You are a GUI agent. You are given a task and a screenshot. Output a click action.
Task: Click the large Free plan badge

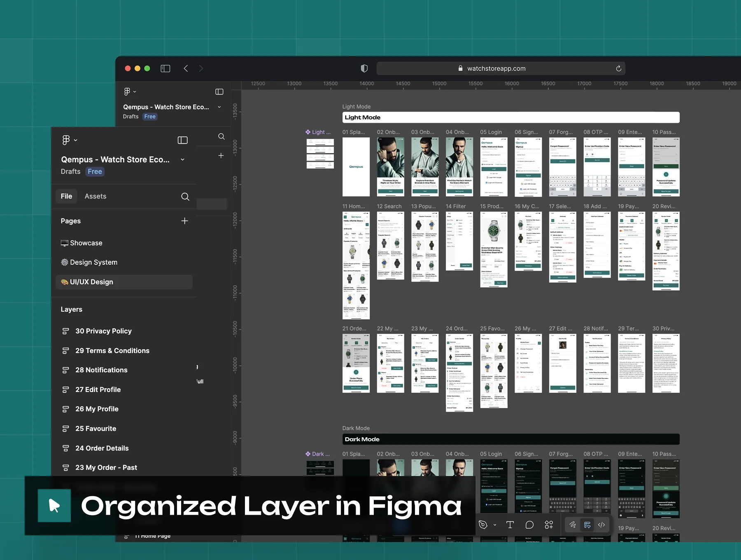95,172
